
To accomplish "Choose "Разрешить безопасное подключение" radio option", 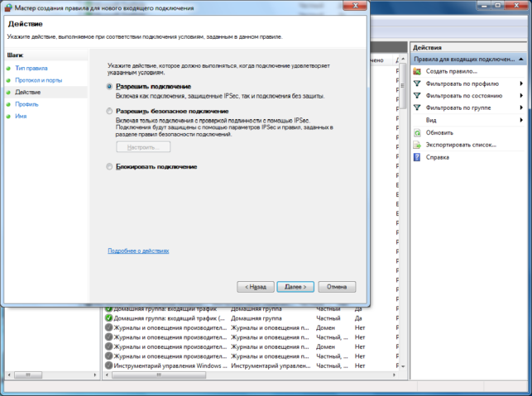I will [x=109, y=112].
